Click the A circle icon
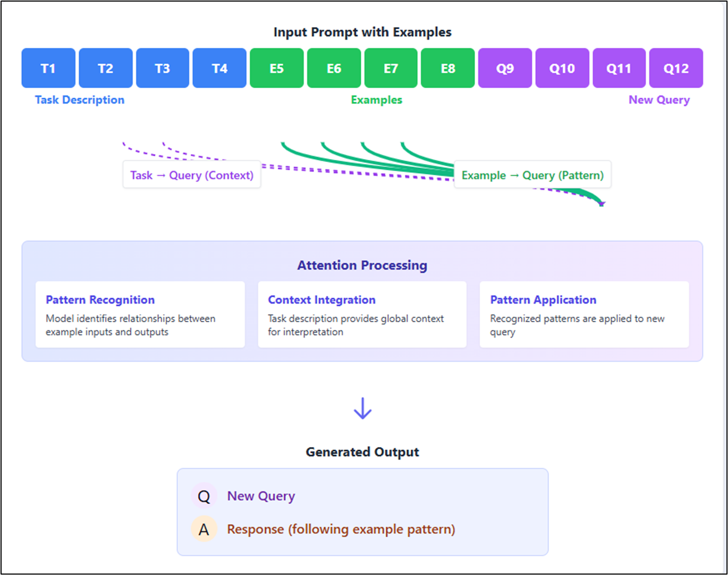 (x=204, y=529)
